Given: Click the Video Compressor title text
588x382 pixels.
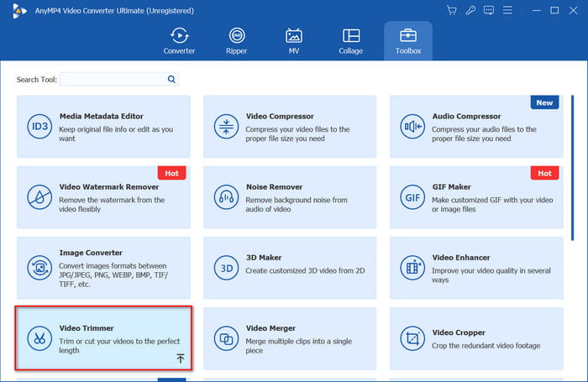Looking at the screenshot, I should pyautogui.click(x=280, y=116).
